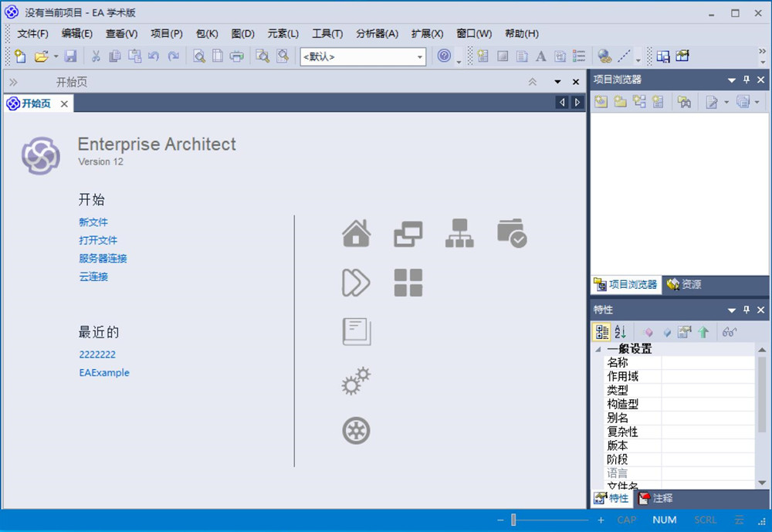Click the hierarchy org chart icon
Screen dimensions: 772x532
click(459, 233)
